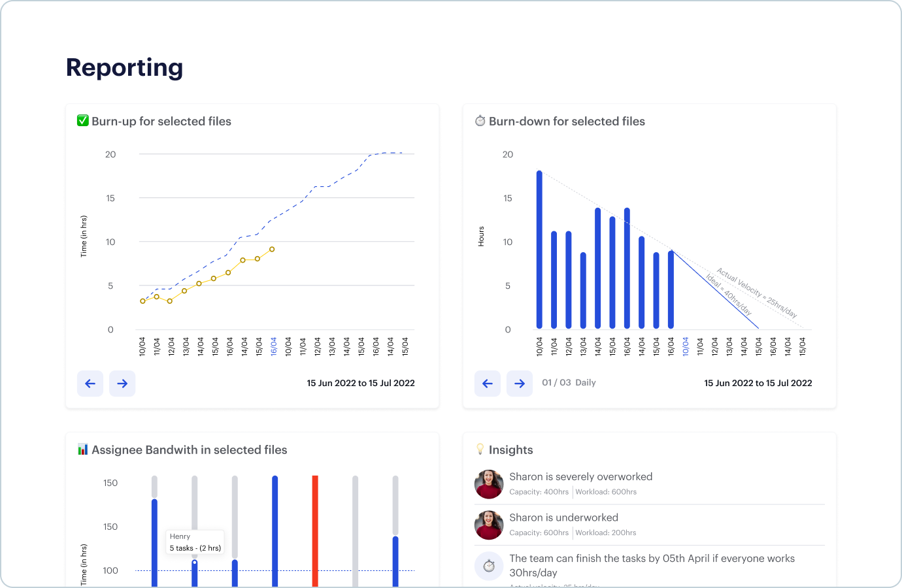Click the previous arrow under Burn-down chart

click(x=488, y=384)
